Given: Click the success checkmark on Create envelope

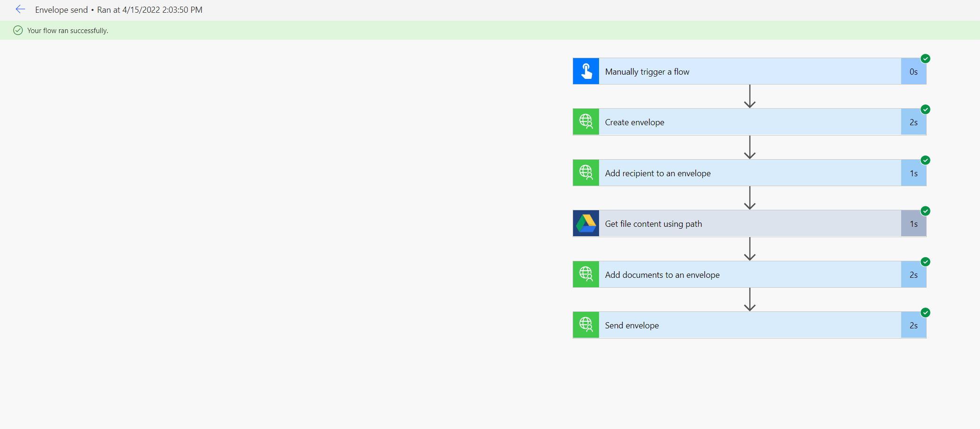Looking at the screenshot, I should click(926, 110).
